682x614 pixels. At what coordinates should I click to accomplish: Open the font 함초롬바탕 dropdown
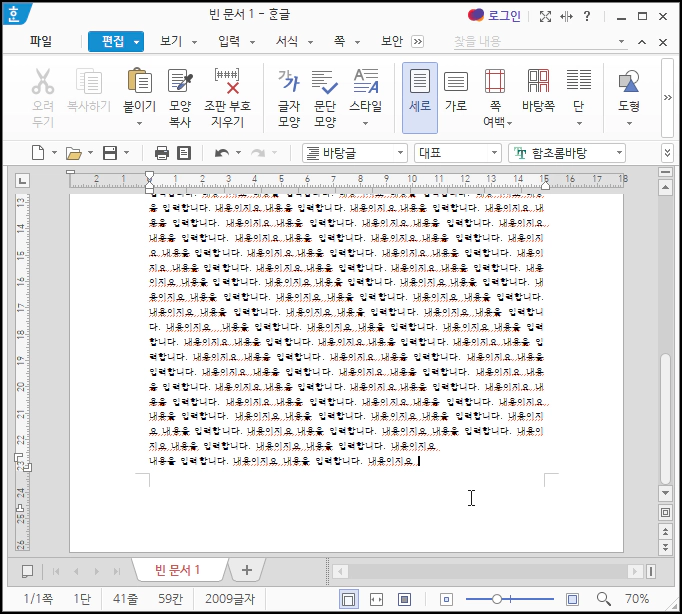(619, 153)
